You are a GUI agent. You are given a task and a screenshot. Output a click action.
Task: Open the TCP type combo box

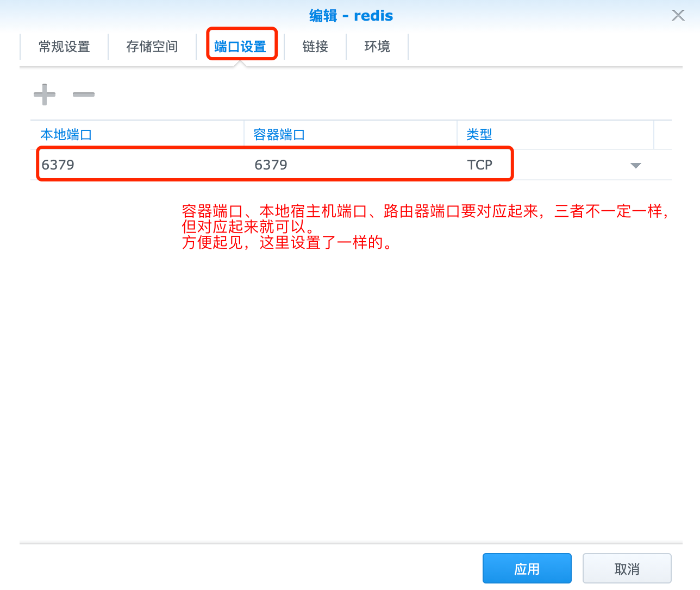tap(543, 165)
